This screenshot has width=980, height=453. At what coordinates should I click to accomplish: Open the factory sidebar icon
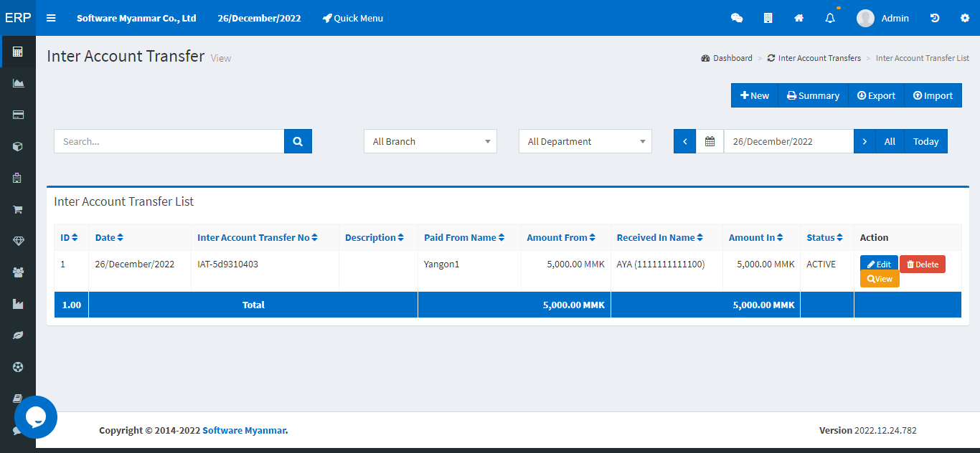tap(18, 304)
